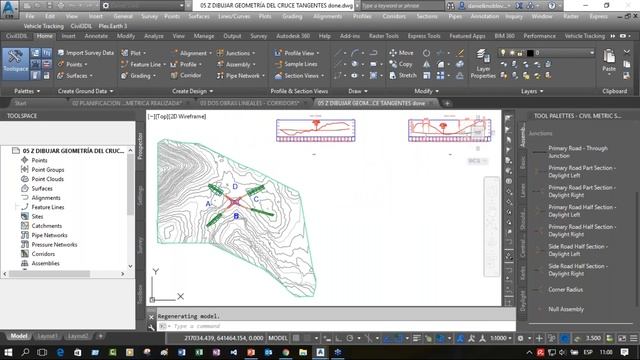Click the Pipe Network button

(240, 76)
